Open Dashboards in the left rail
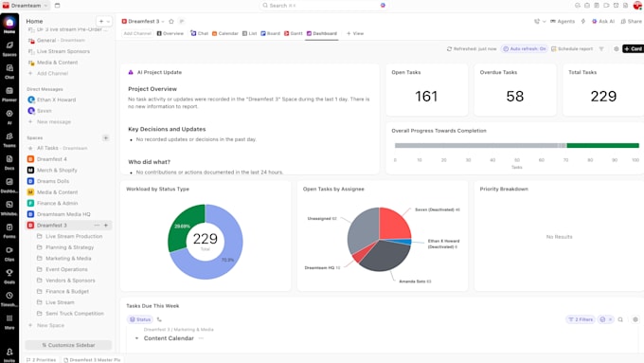Image resolution: width=644 pixels, height=363 pixels. [x=9, y=185]
